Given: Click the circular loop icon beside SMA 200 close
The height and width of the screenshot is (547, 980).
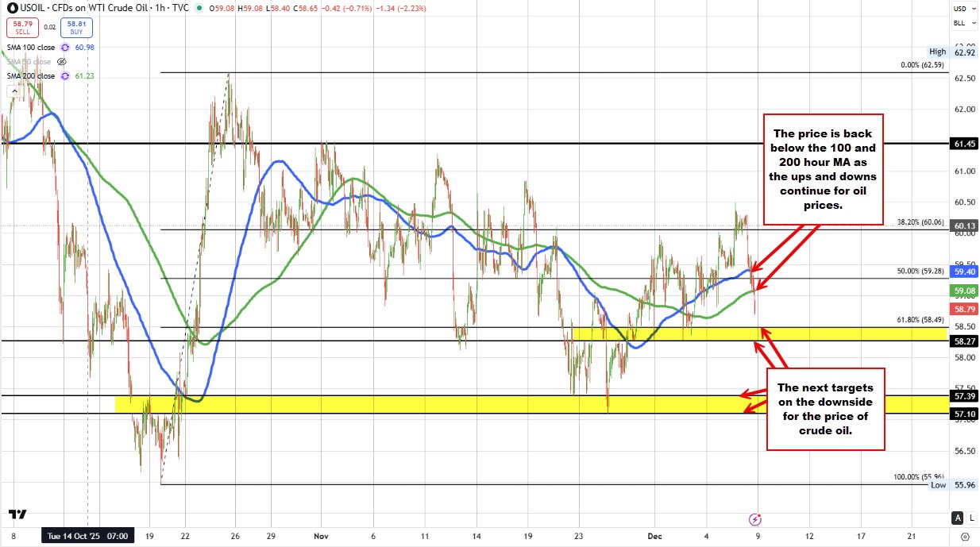Looking at the screenshot, I should pos(65,76).
